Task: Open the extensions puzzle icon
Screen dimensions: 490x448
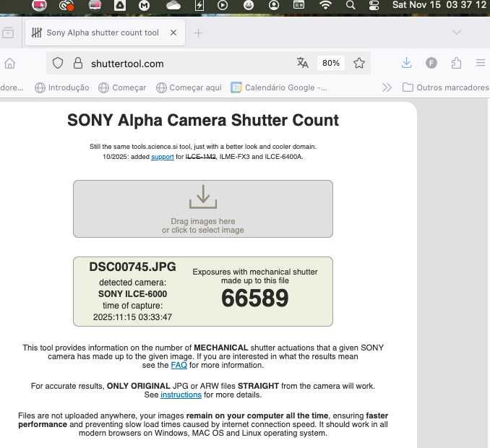Action: [x=456, y=63]
